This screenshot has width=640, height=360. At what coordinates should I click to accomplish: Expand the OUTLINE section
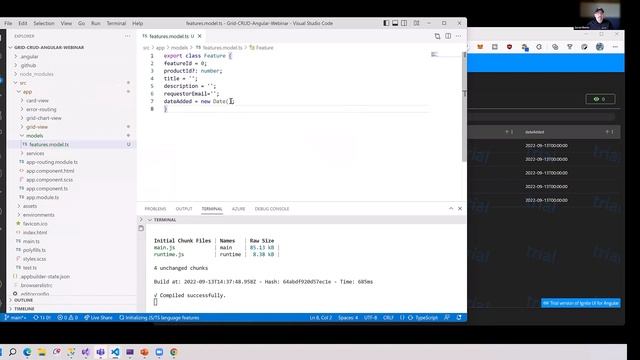coord(24,300)
